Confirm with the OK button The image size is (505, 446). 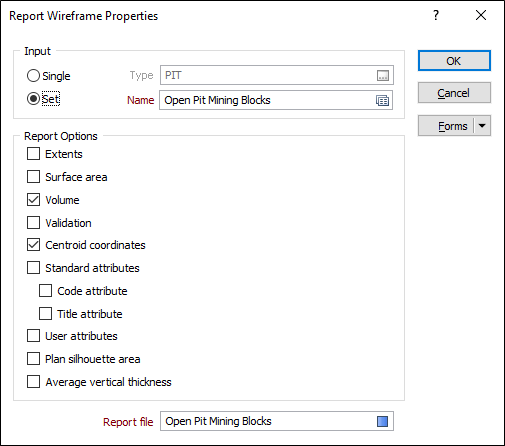point(454,61)
